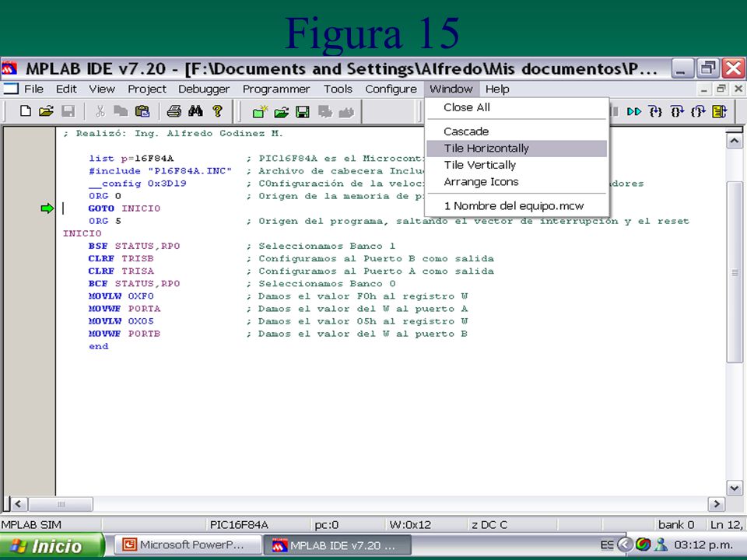Click the ES language indicator in tray

point(607,544)
